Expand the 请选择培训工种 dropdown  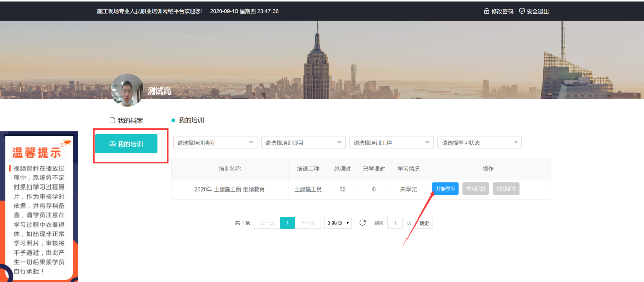[x=391, y=143]
